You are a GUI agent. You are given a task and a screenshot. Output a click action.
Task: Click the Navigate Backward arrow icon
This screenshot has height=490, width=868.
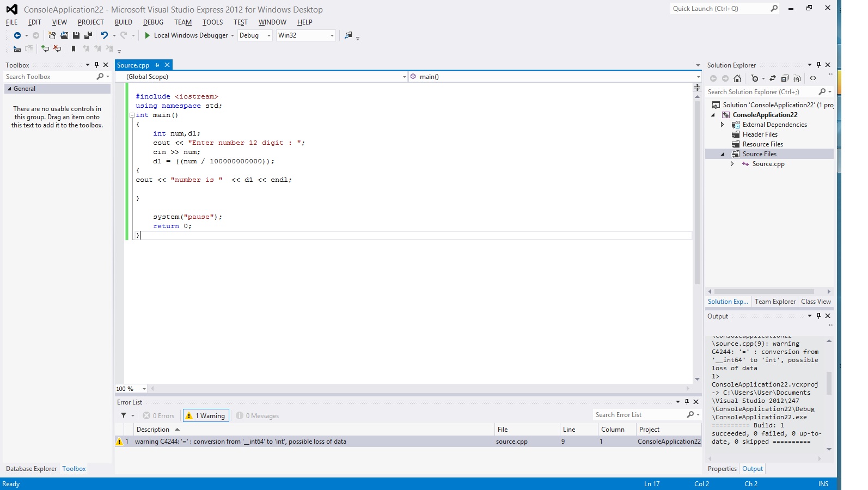(17, 35)
